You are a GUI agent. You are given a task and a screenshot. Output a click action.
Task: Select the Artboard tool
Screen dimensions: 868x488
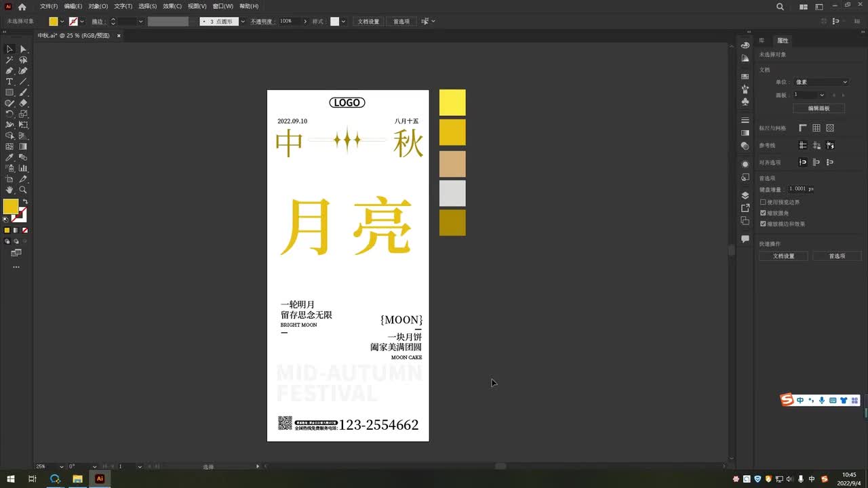tap(9, 179)
